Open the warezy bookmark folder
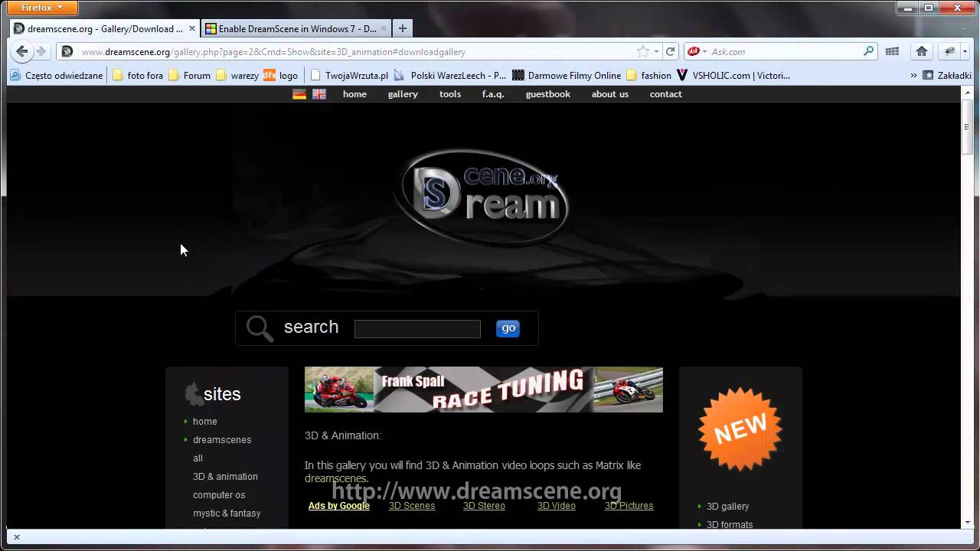Viewport: 980px width, 551px height. click(237, 75)
